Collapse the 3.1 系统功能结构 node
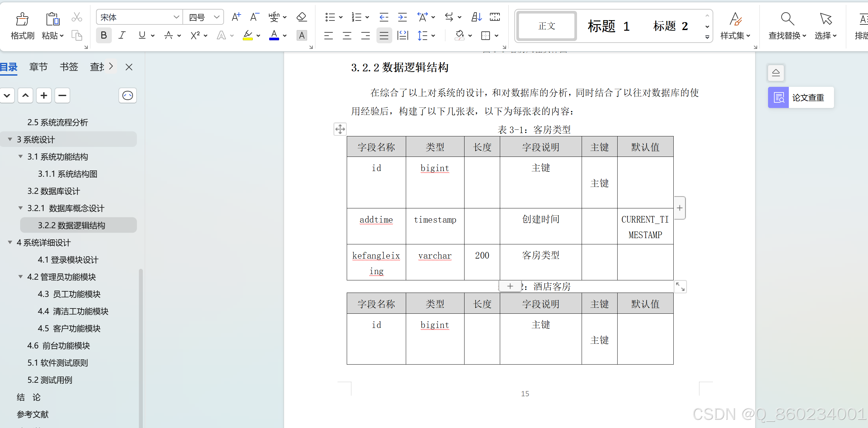 coord(20,157)
